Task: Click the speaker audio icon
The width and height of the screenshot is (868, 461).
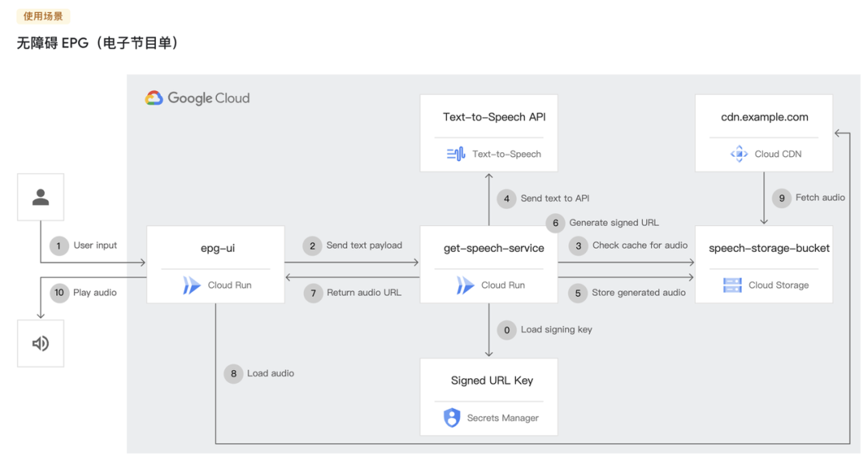Action: 40,344
